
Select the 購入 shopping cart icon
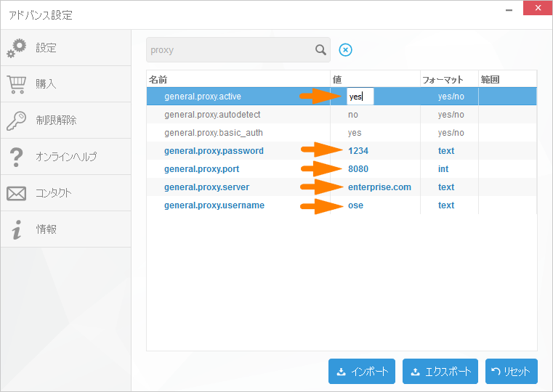click(x=16, y=84)
